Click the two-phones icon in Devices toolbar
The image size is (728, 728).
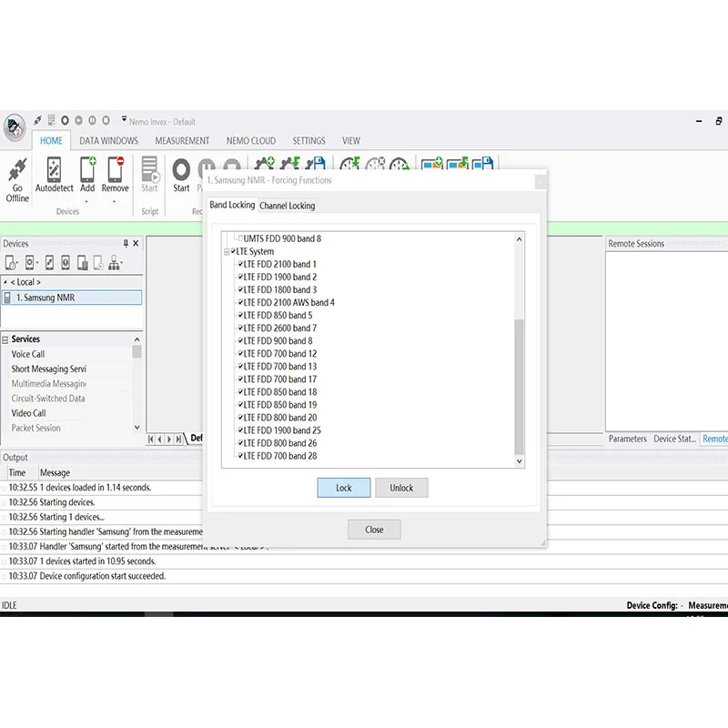pos(82,263)
